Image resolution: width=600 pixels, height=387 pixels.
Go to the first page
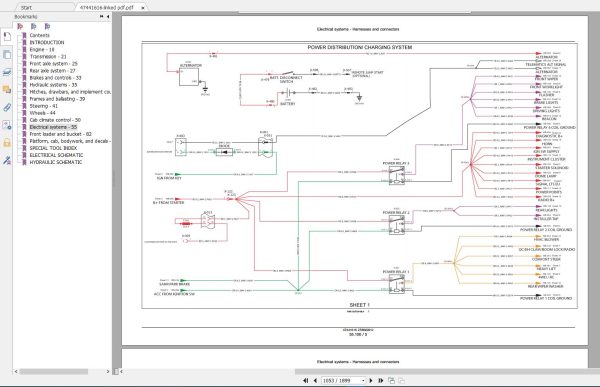pyautogui.click(x=305, y=380)
